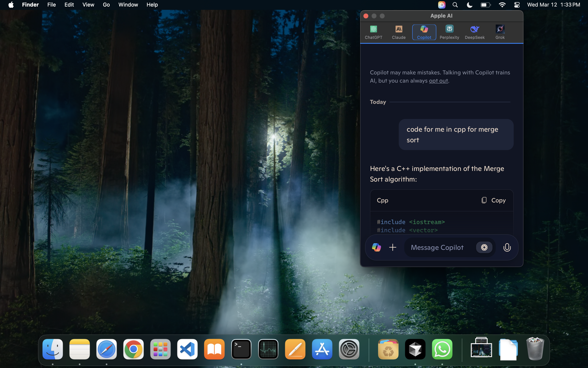Click the plus attachment icon
The width and height of the screenshot is (588, 368).
pos(393,248)
